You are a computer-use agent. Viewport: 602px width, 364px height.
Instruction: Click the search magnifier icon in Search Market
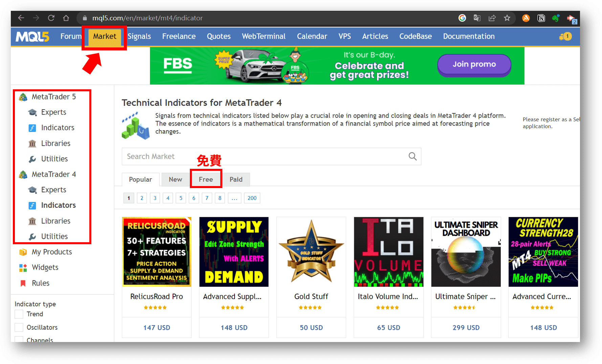click(413, 156)
